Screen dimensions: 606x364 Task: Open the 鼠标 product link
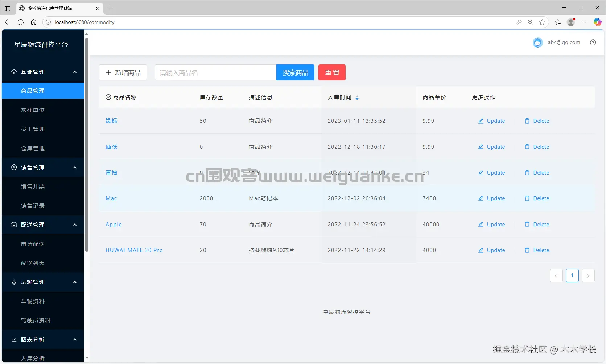coord(111,121)
